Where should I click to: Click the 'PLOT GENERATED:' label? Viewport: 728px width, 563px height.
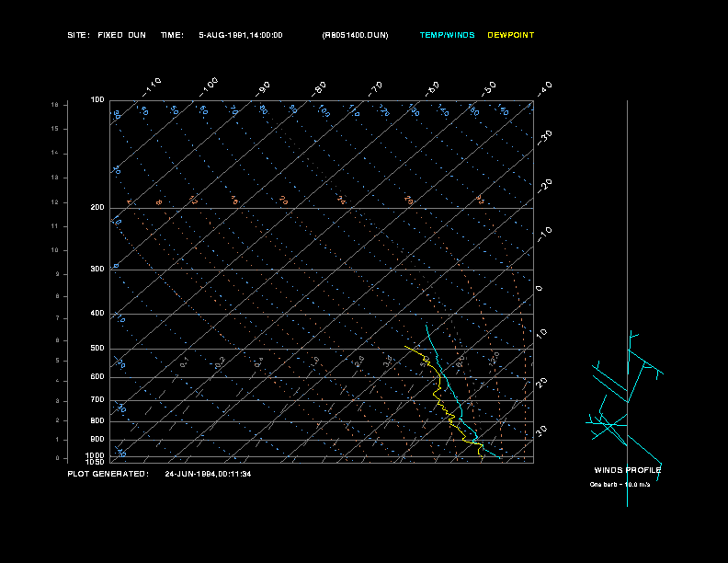pos(108,474)
